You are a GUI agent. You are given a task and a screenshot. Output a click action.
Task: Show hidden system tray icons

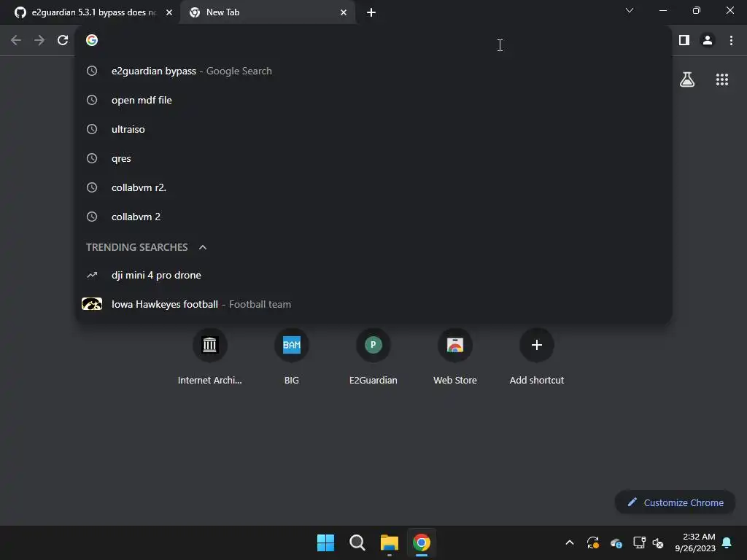pos(569,542)
